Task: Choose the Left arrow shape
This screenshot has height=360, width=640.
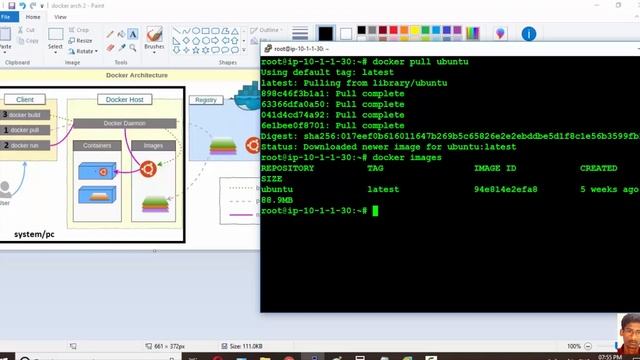Action: tap(225, 41)
